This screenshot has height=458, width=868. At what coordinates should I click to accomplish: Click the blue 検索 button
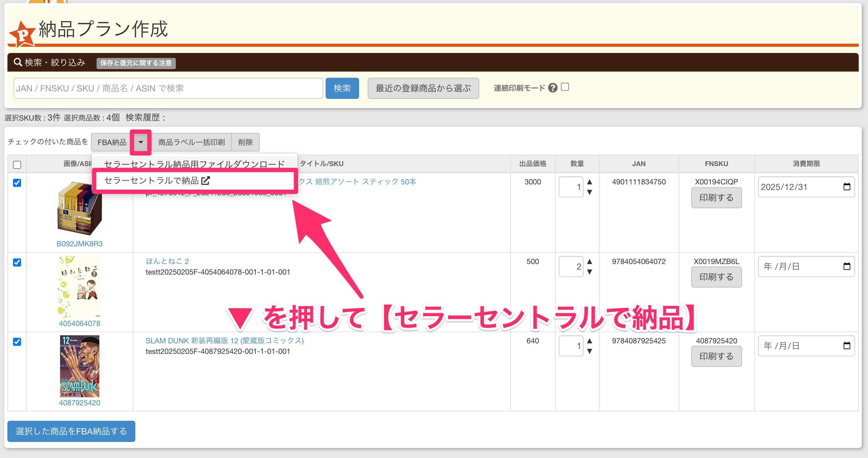point(342,88)
